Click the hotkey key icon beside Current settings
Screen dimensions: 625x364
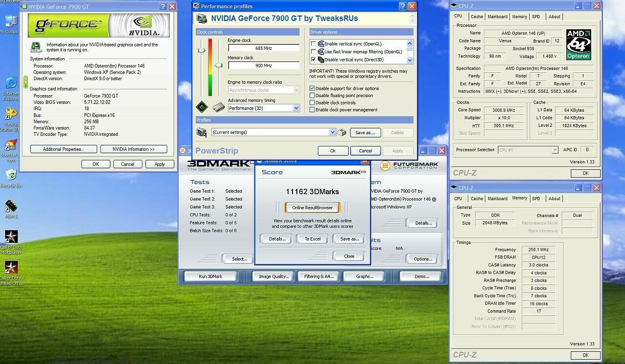[x=342, y=132]
